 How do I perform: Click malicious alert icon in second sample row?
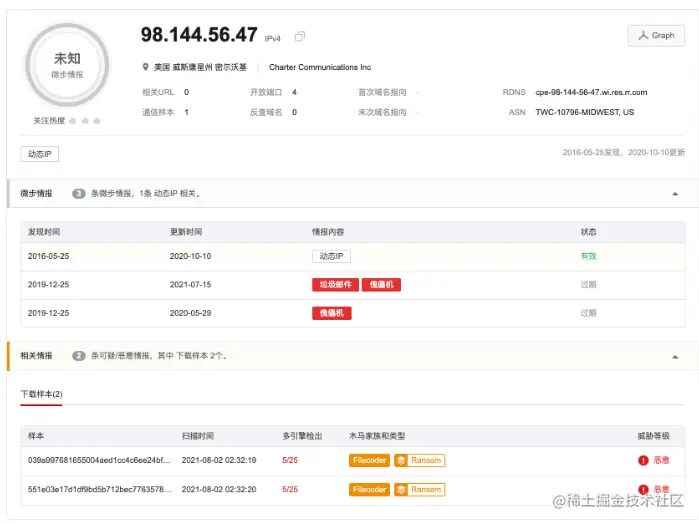(x=643, y=489)
